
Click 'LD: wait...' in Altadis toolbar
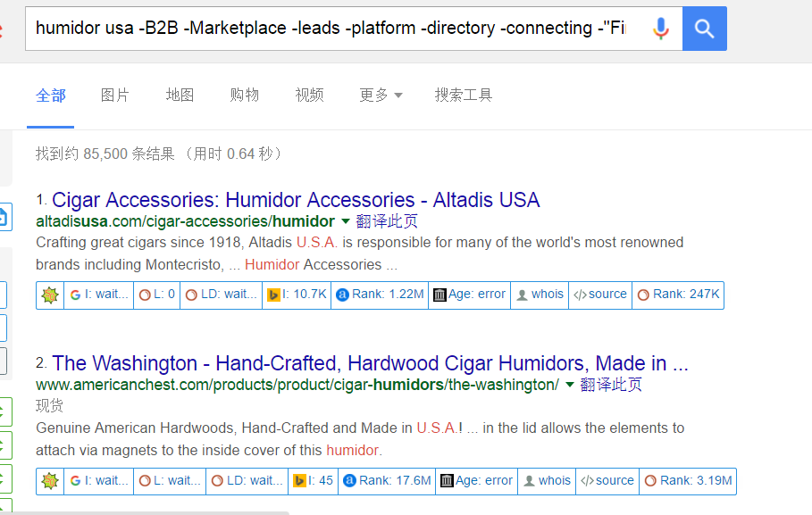pos(222,295)
